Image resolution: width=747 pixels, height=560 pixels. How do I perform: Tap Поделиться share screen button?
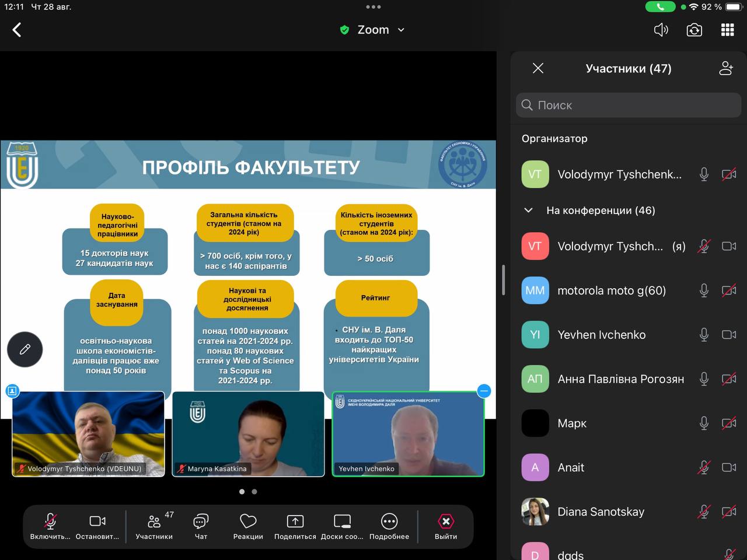295,526
